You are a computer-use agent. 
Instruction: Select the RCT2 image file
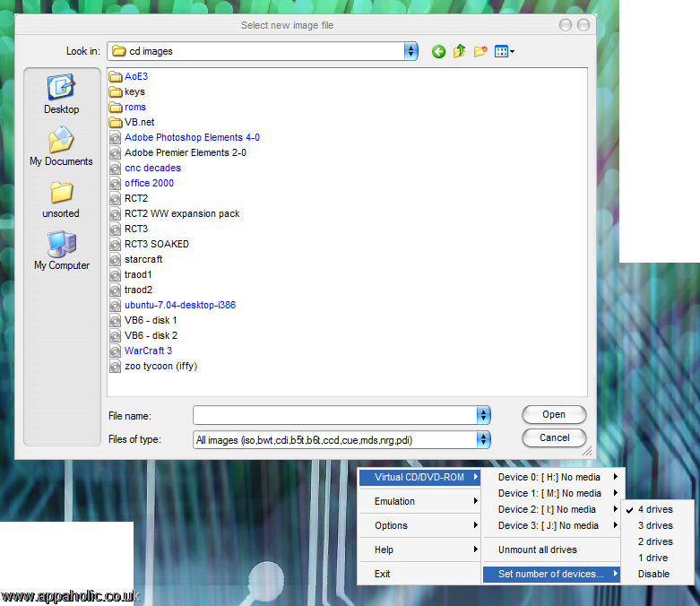128,198
